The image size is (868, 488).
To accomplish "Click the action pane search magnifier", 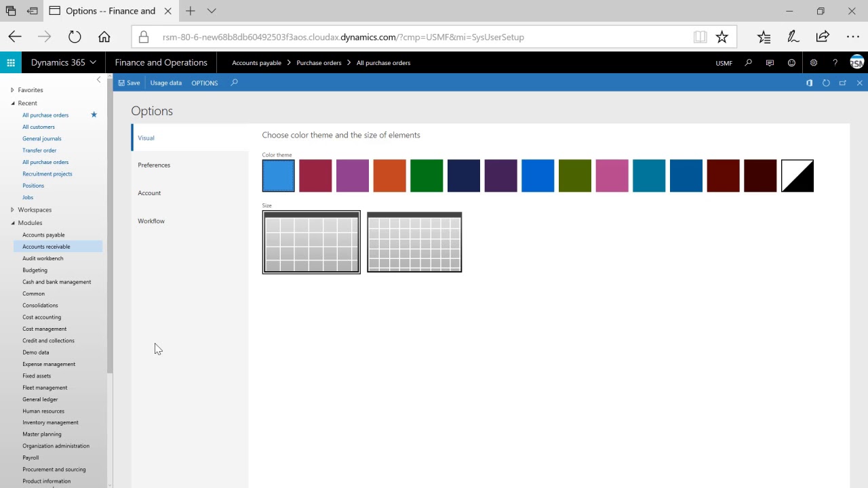I will click(x=234, y=83).
